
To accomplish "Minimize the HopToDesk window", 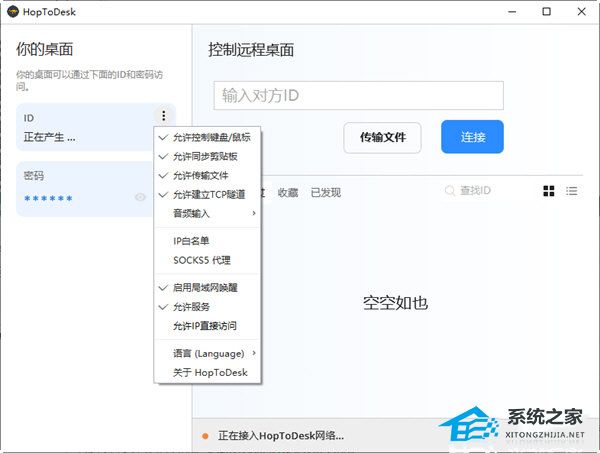I will [x=512, y=12].
